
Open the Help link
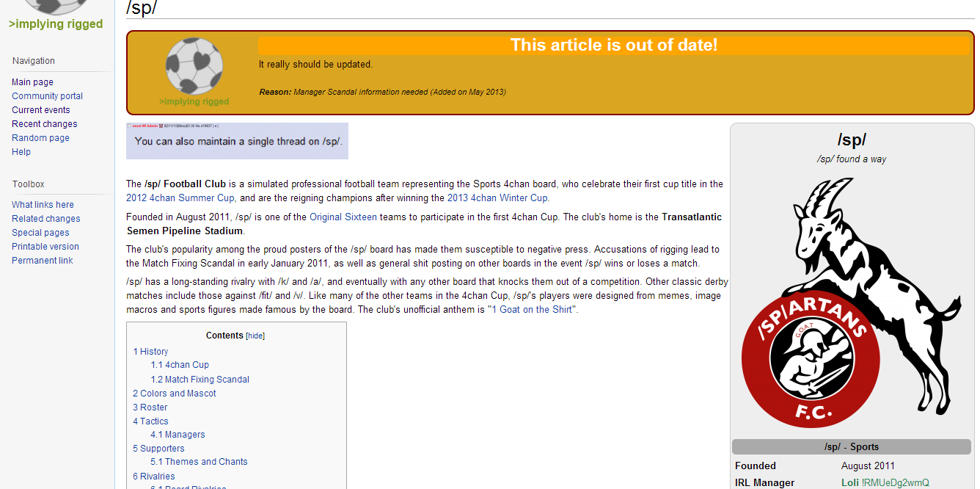click(x=21, y=152)
